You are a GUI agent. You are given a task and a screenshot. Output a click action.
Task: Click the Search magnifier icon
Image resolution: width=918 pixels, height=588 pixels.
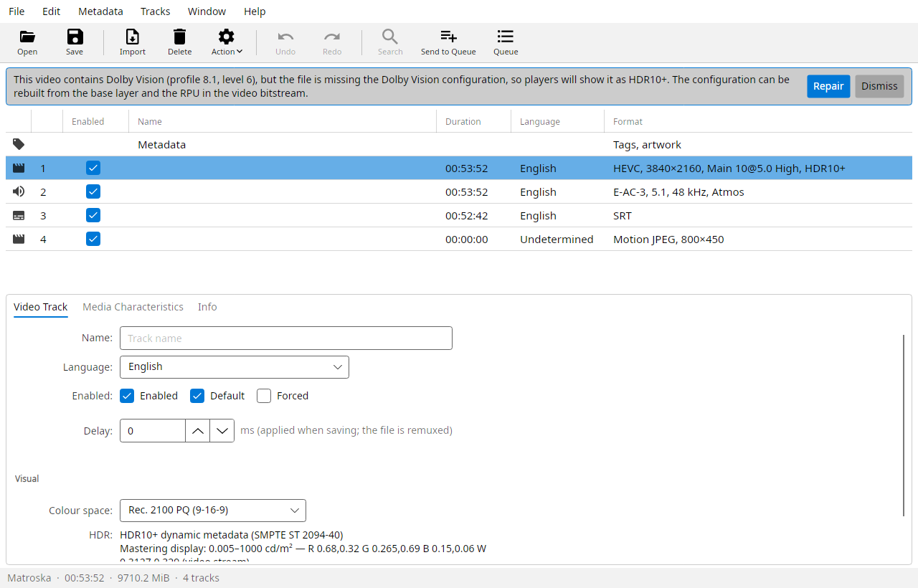pyautogui.click(x=390, y=37)
